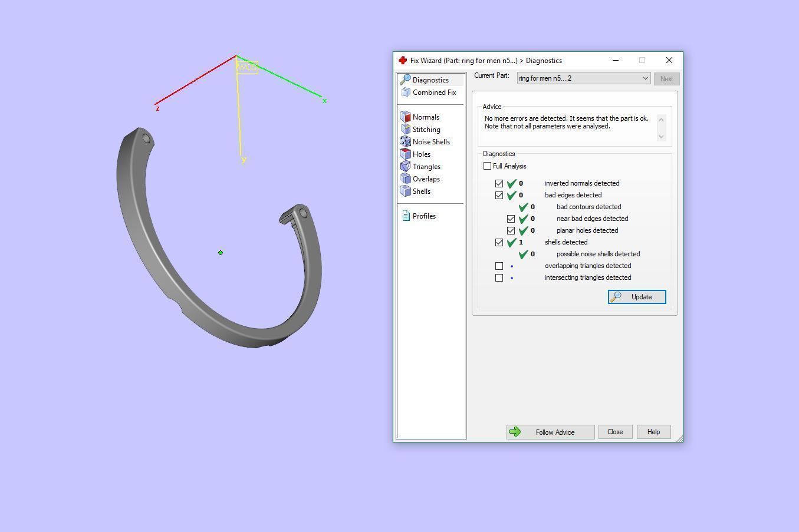Image resolution: width=799 pixels, height=532 pixels.
Task: Click the Update button
Action: coord(637,297)
